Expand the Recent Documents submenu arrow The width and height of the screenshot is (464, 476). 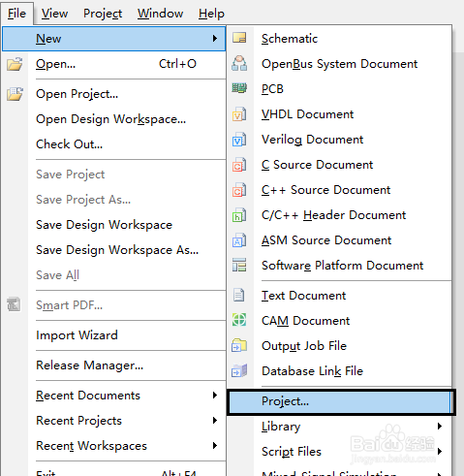point(215,395)
